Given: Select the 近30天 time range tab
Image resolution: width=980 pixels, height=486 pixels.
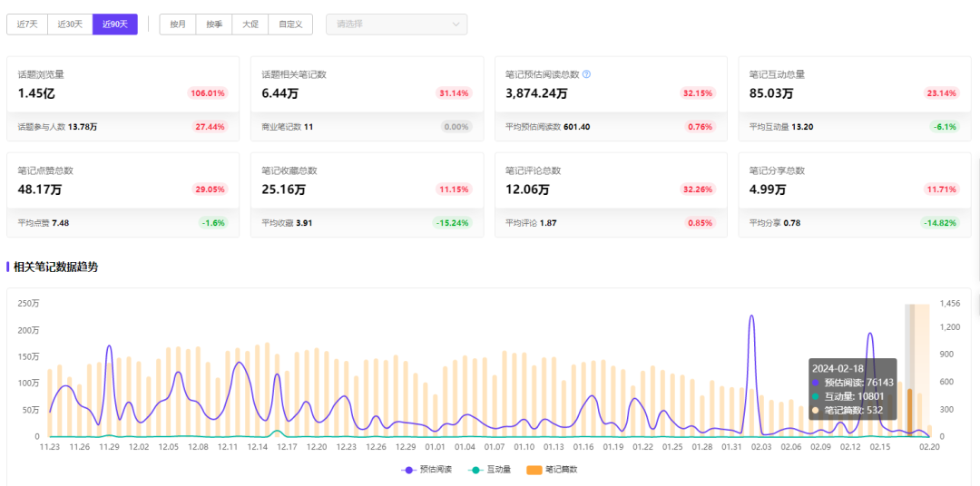Looking at the screenshot, I should (x=70, y=24).
